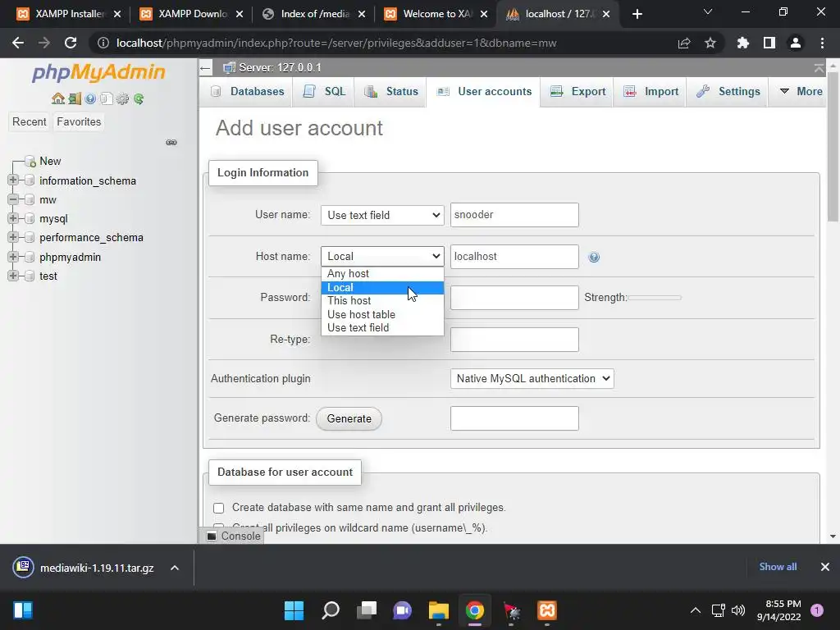This screenshot has width=840, height=630.
Task: Open MariaDB documentation page icon
Action: [106, 98]
